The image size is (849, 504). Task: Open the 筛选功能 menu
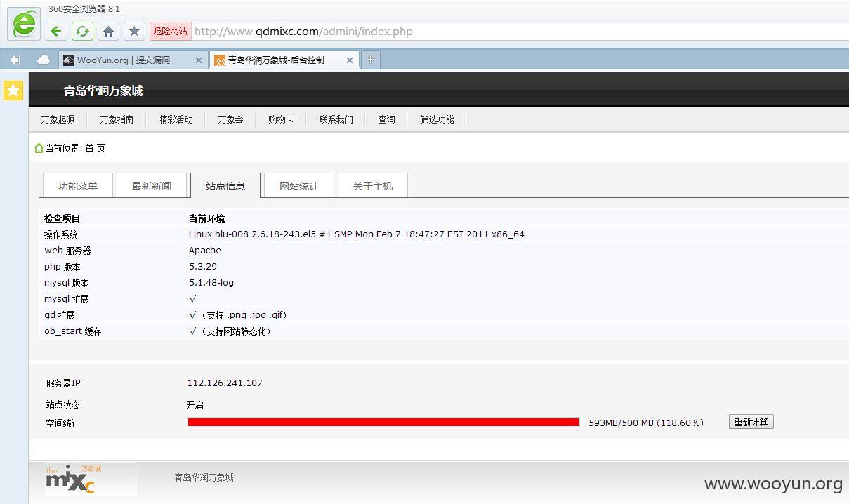437,119
